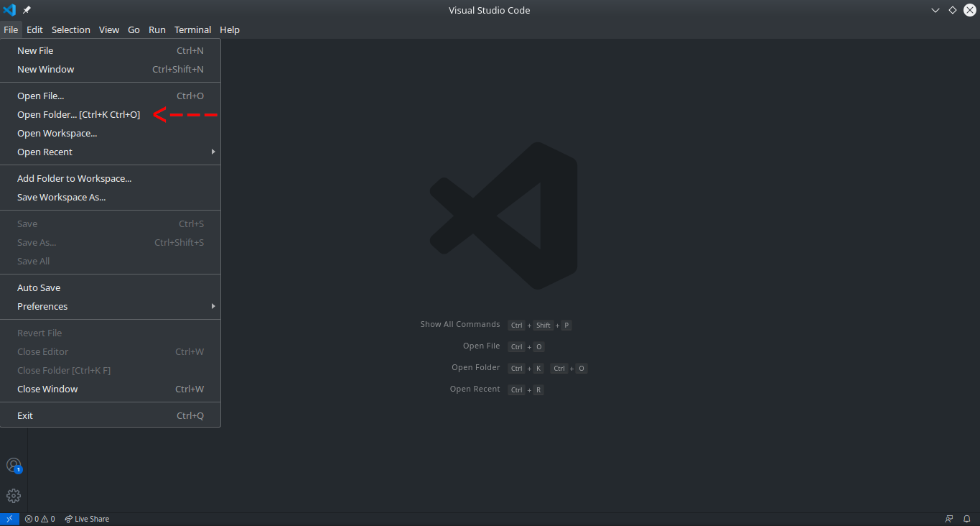Click Add Folder to Workspace option

pyautogui.click(x=74, y=177)
